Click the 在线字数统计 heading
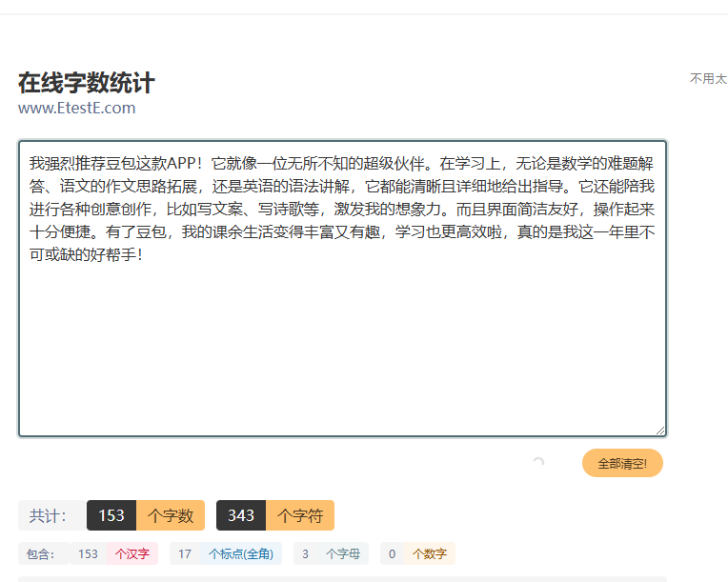Viewport: 728px width, 582px height. [x=87, y=83]
